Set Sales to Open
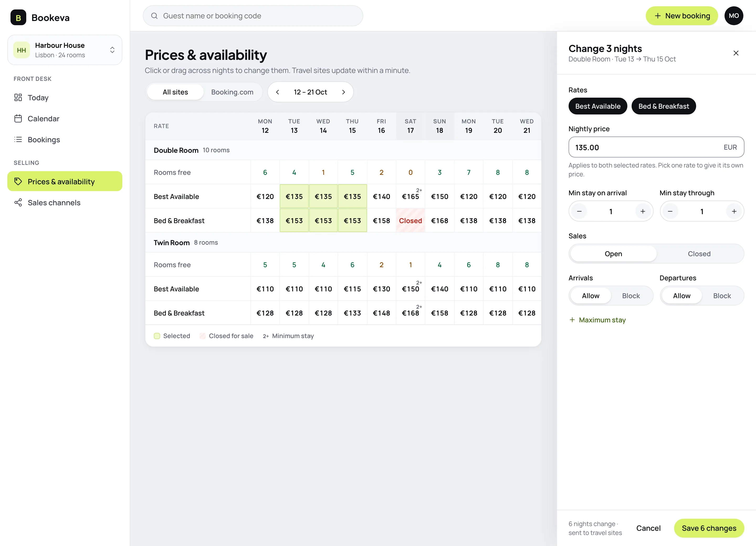The height and width of the screenshot is (546, 756). click(x=613, y=254)
